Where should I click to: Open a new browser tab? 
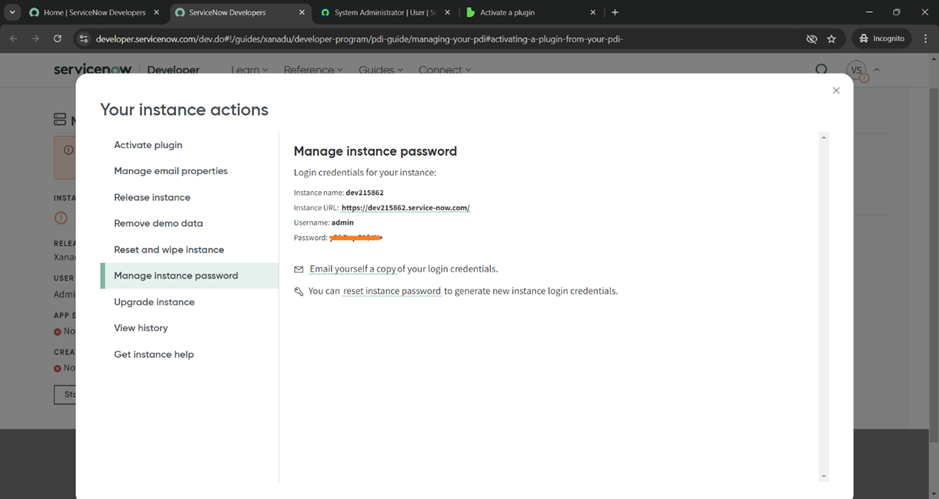tap(615, 12)
